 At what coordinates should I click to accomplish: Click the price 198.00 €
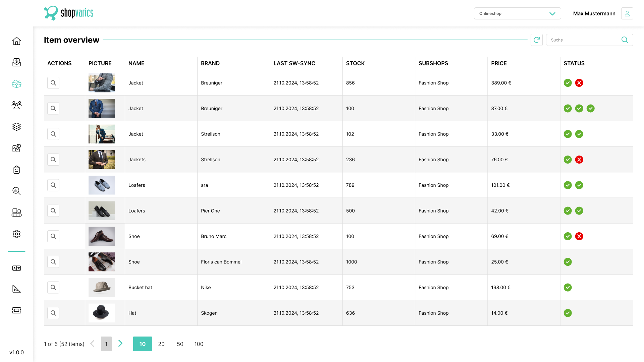pos(500,288)
